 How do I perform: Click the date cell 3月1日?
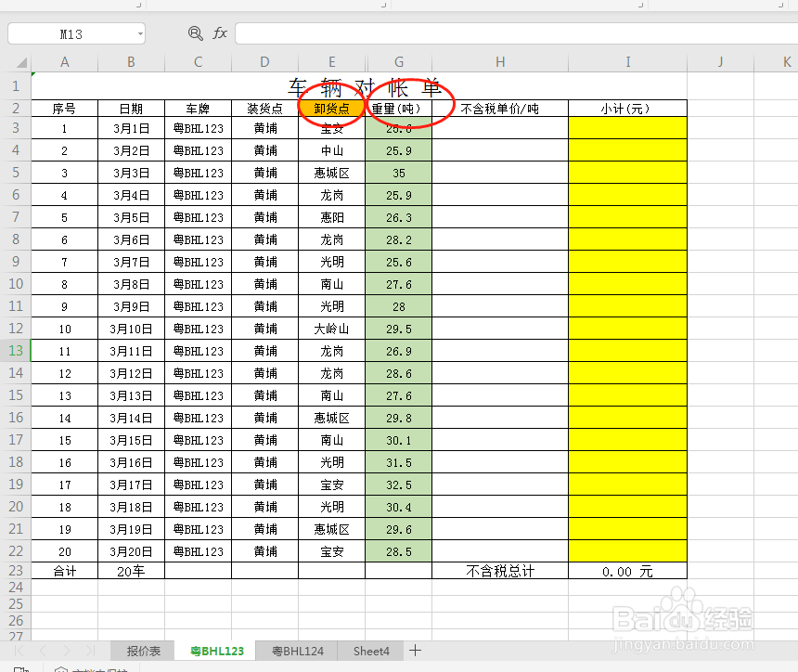pos(132,128)
